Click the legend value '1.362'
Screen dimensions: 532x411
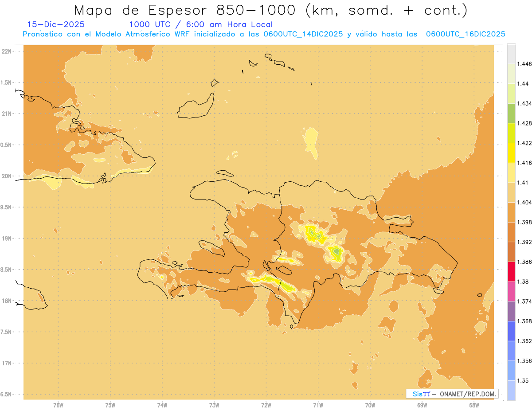click(x=524, y=341)
